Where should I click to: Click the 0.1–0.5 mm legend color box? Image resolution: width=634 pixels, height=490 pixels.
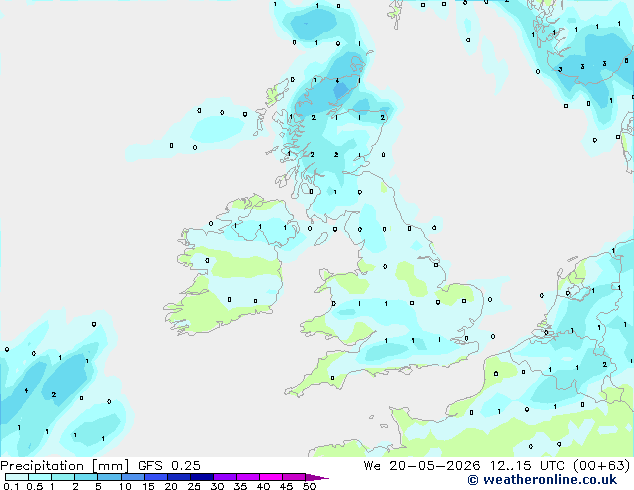point(17,477)
